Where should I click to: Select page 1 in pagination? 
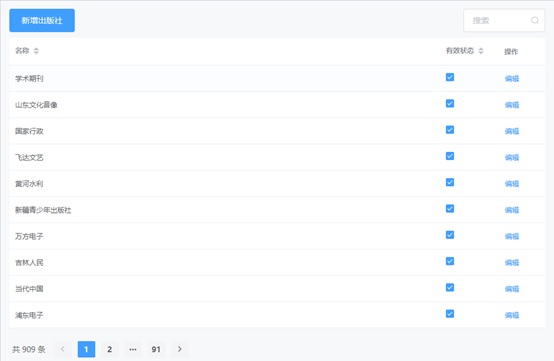point(86,349)
